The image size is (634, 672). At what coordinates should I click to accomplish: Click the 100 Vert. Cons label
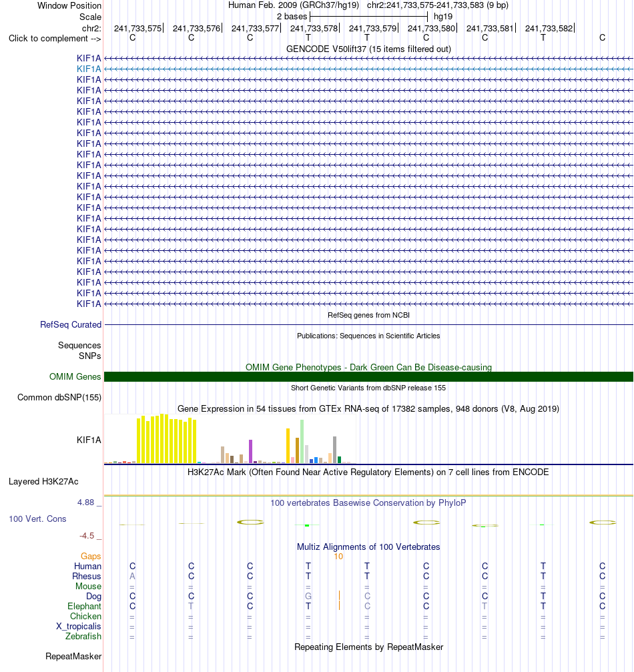[38, 519]
